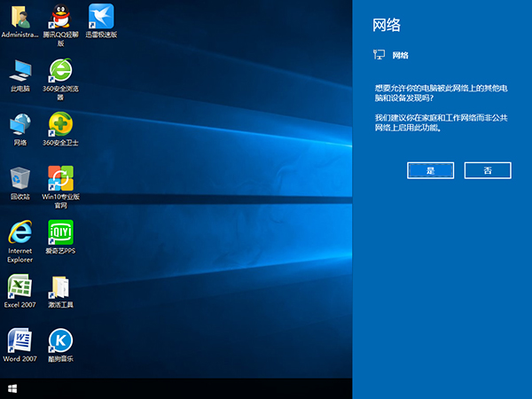The image size is (532, 399).
Task: Click the network computer icon in the panel
Action: tap(379, 55)
